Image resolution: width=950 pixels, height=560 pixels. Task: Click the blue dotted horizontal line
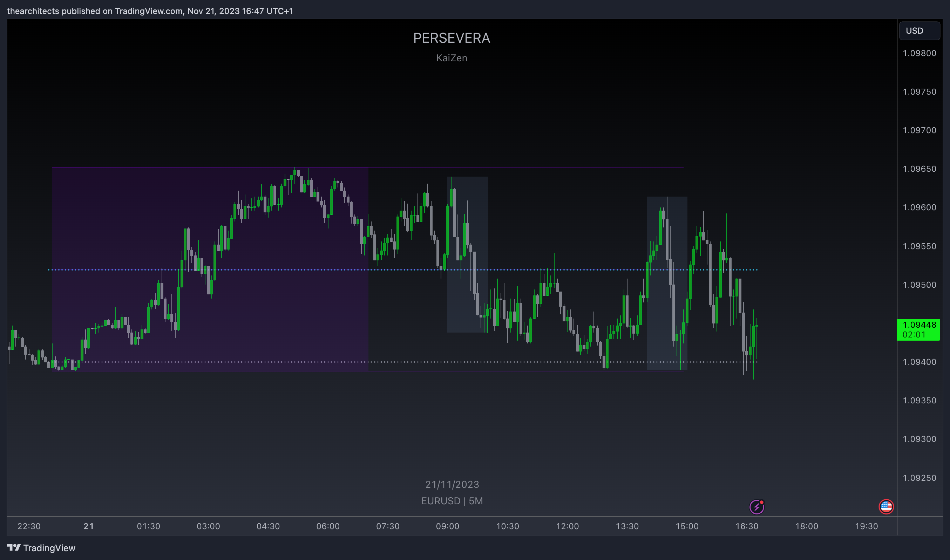click(x=403, y=270)
